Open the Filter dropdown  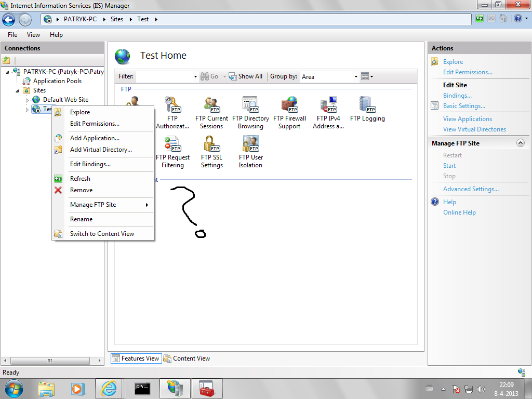point(195,77)
